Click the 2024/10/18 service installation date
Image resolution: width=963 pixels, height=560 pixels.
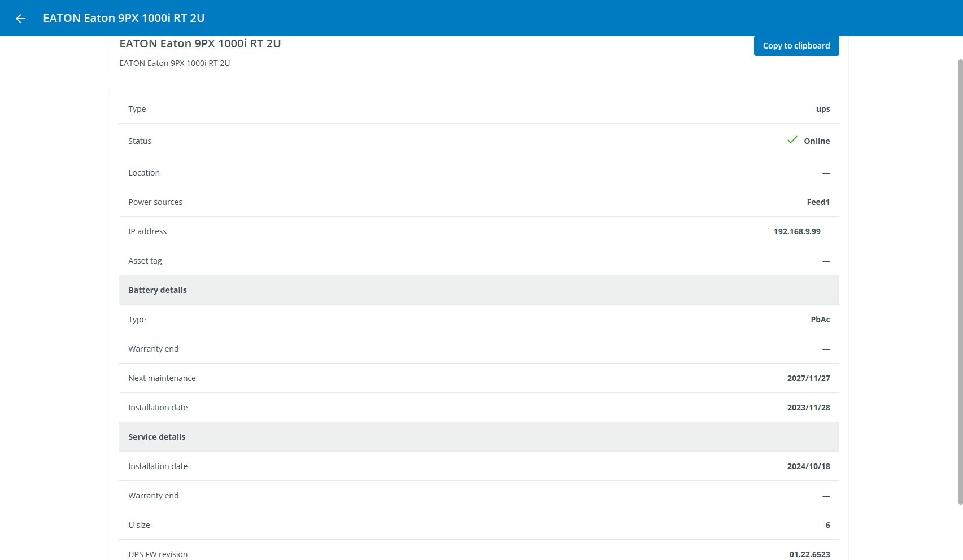[808, 466]
